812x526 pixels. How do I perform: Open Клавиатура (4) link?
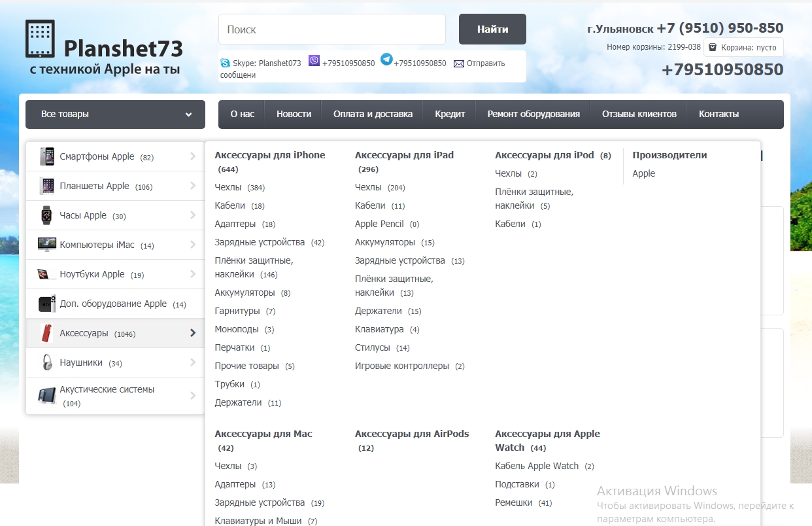tap(387, 329)
